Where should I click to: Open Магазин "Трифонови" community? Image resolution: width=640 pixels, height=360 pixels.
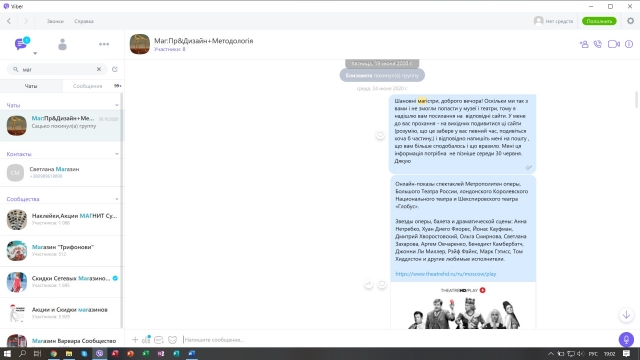pyautogui.click(x=61, y=251)
